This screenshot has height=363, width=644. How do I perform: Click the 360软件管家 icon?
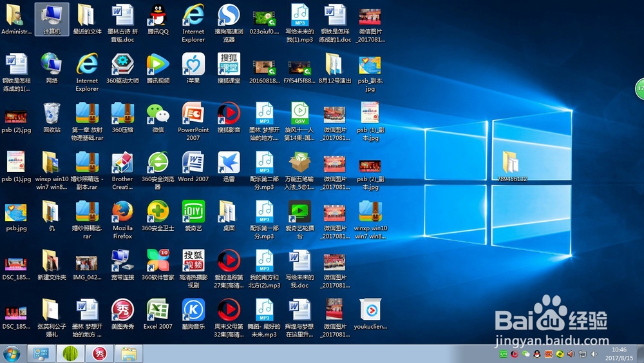click(158, 265)
